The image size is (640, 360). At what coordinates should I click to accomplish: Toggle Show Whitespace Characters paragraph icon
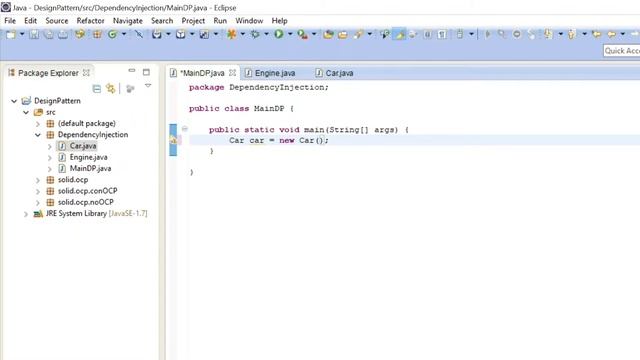pyautogui.click(x=442, y=35)
